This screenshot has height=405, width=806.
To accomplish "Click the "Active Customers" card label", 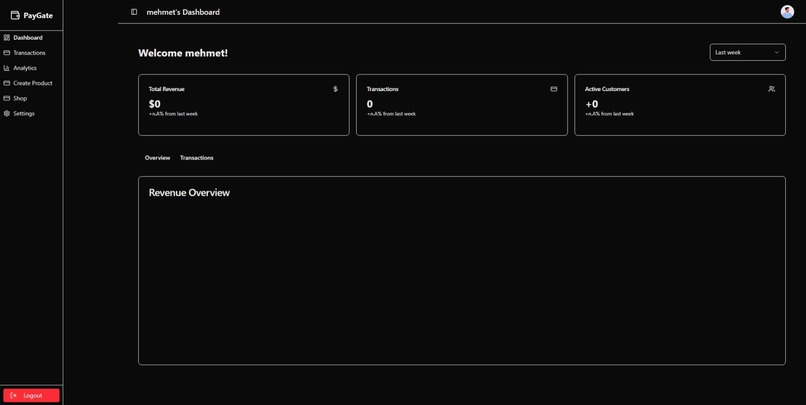I will pos(607,89).
